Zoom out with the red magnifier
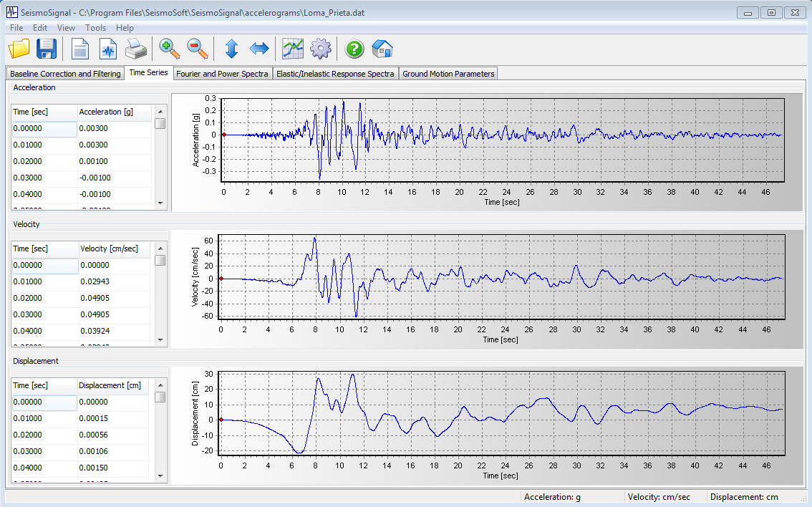Image resolution: width=812 pixels, height=507 pixels. [x=198, y=49]
